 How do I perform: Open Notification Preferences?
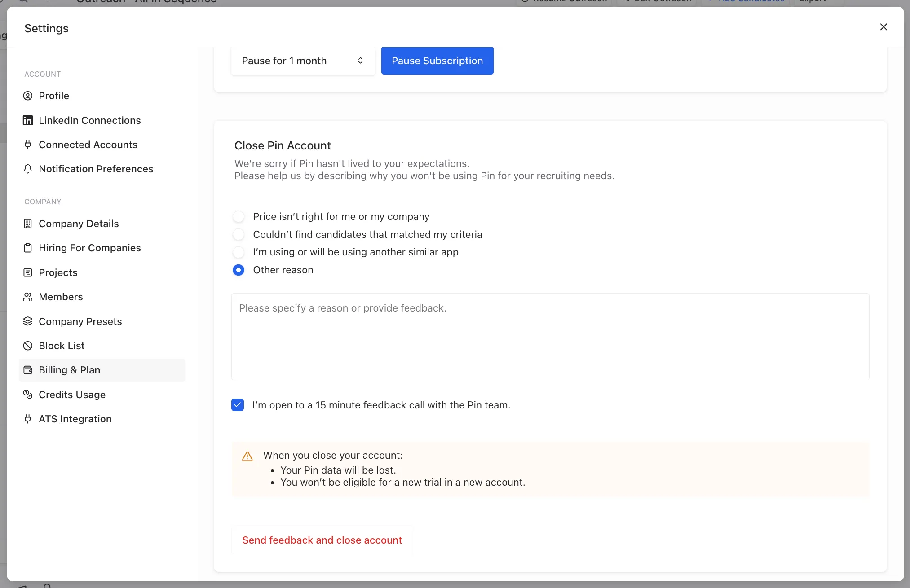coord(102,169)
